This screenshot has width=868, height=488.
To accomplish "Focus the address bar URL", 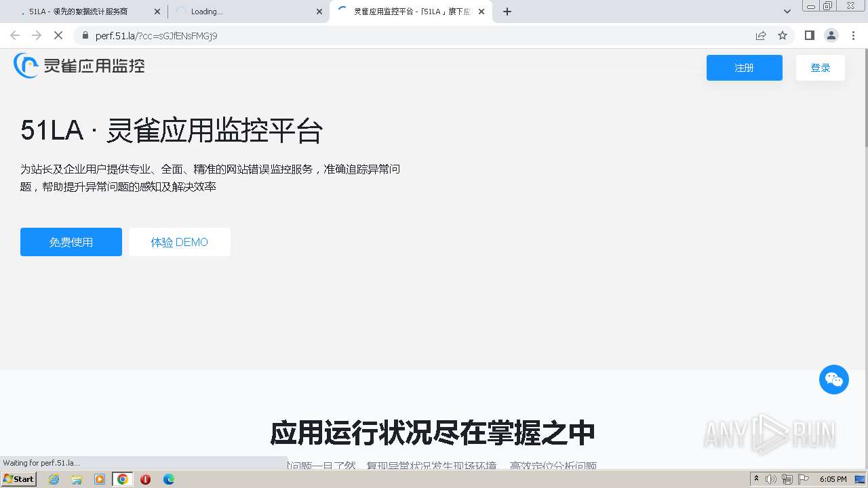I will click(157, 36).
